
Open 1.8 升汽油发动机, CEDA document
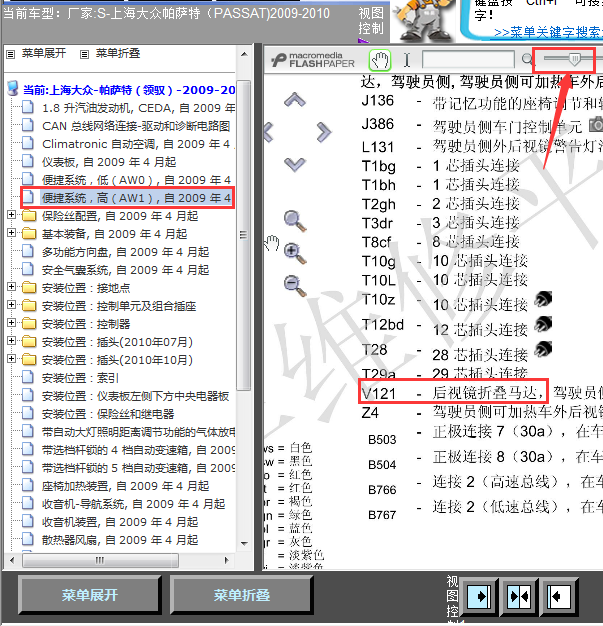pyautogui.click(x=139, y=108)
